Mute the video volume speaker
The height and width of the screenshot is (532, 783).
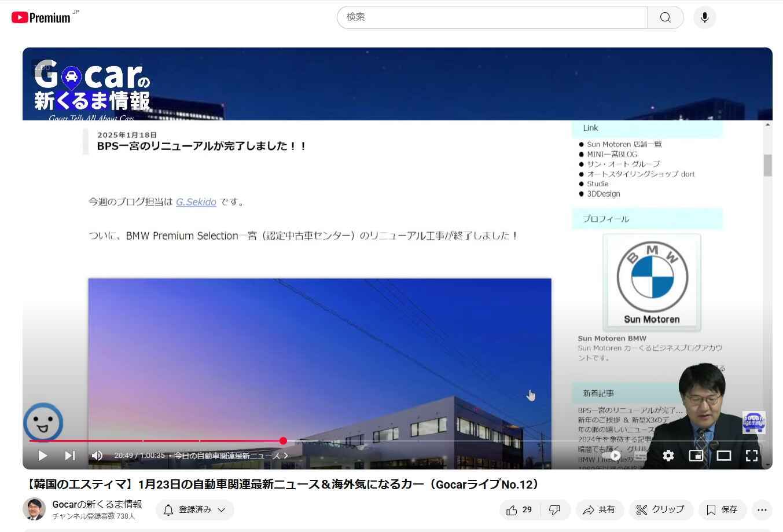point(97,456)
